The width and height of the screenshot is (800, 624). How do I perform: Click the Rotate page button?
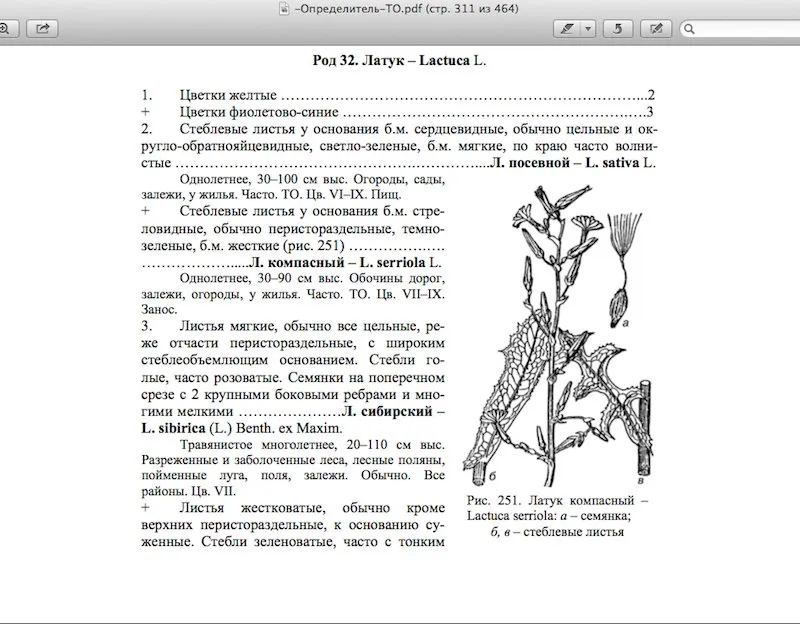(x=618, y=29)
